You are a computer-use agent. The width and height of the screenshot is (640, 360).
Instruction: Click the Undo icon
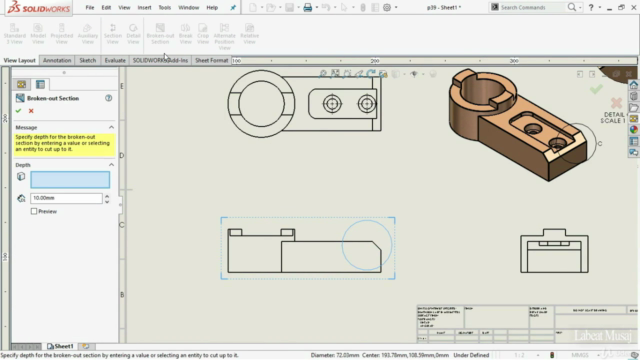tap(326, 7)
